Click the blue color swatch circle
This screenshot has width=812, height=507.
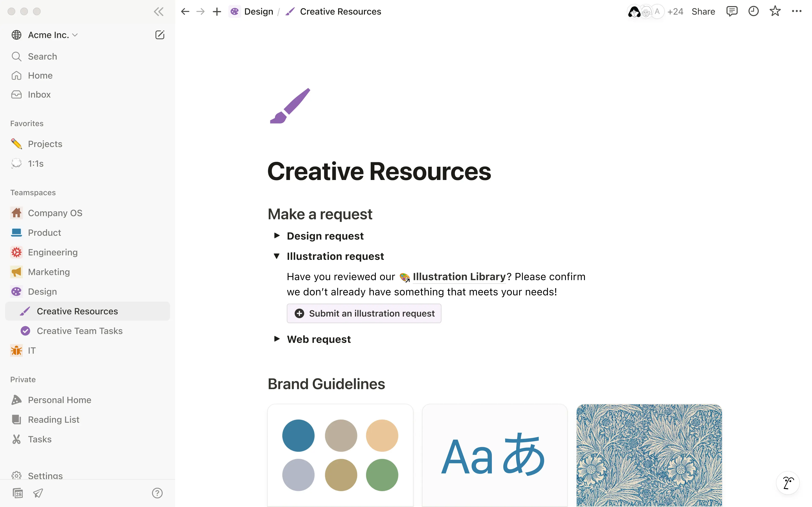(298, 436)
